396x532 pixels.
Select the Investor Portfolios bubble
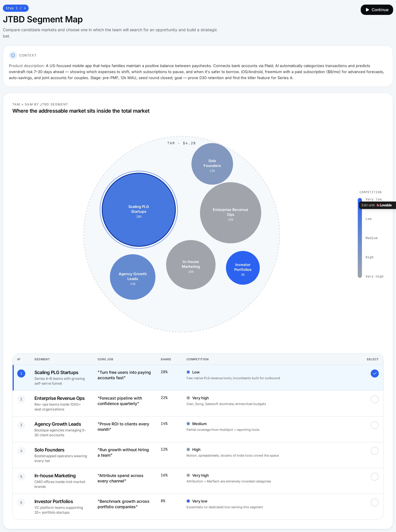(x=243, y=268)
